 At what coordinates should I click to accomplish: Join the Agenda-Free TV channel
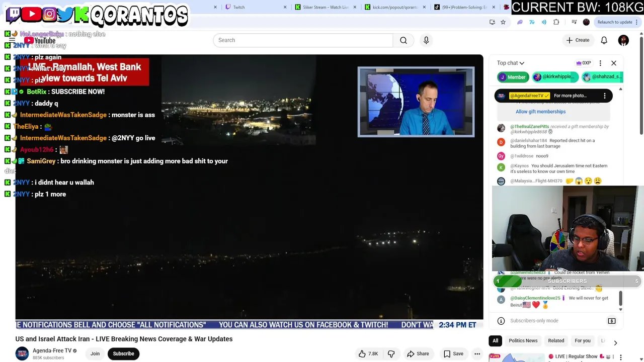95,353
